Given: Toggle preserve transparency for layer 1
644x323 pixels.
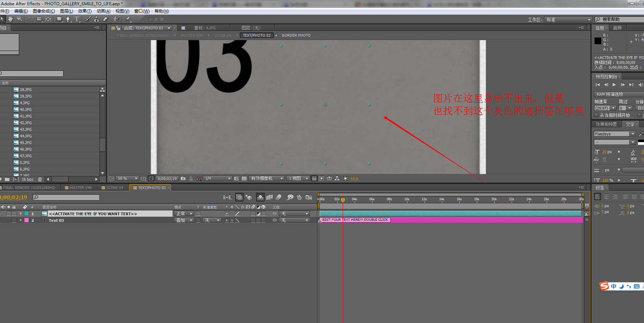Looking at the screenshot, I should click(x=198, y=213).
